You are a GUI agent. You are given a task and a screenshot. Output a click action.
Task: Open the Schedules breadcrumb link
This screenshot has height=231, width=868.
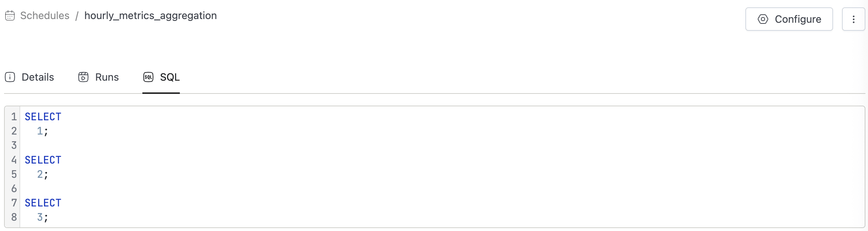[45, 16]
